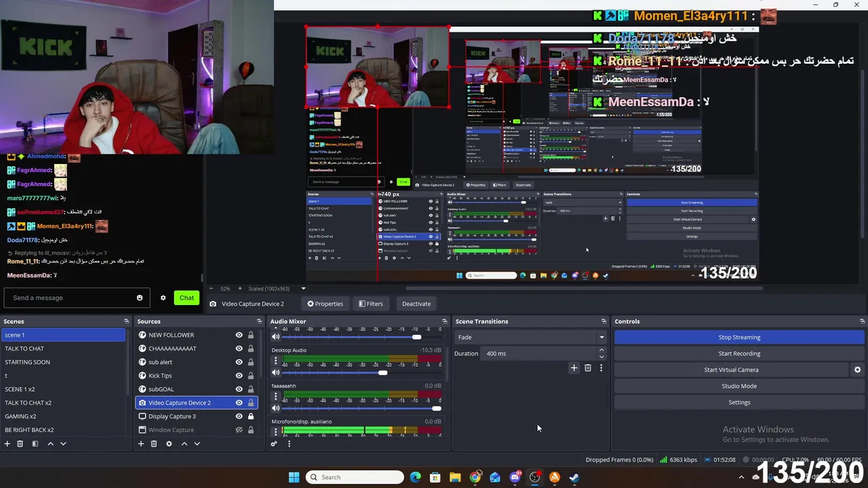868x488 pixels.
Task: Deactivate the Video Capture Device 2
Action: pyautogui.click(x=416, y=304)
